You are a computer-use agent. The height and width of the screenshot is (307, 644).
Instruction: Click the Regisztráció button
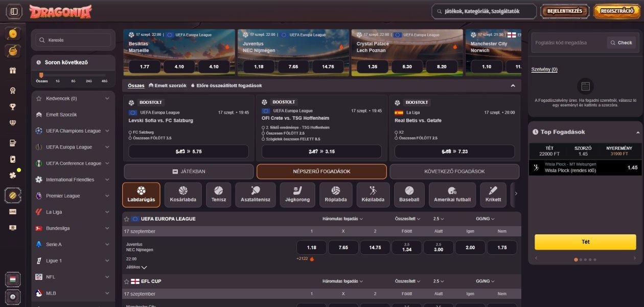click(x=617, y=11)
